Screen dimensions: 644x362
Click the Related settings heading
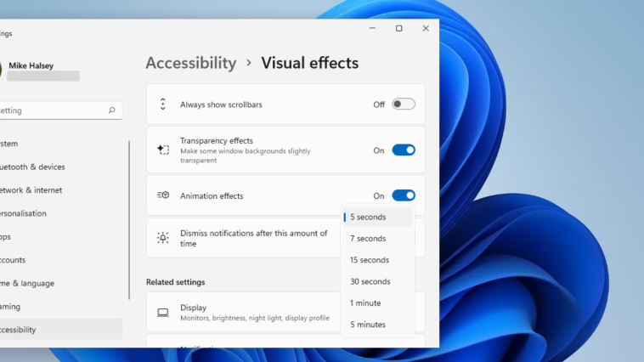click(x=175, y=282)
